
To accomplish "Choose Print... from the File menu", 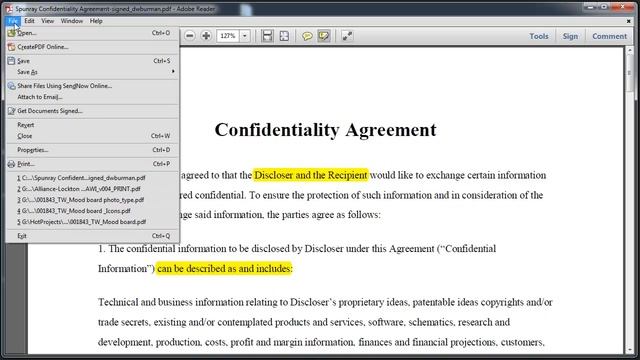I will pos(92,164).
